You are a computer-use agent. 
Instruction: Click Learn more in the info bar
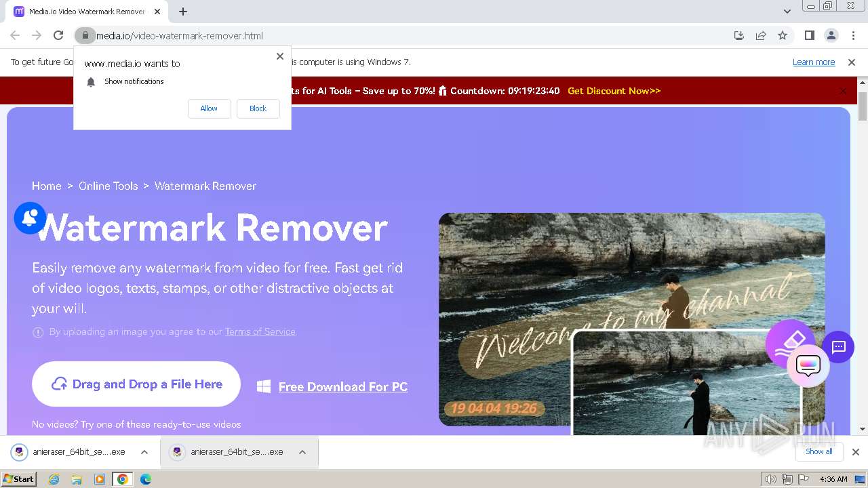point(814,62)
